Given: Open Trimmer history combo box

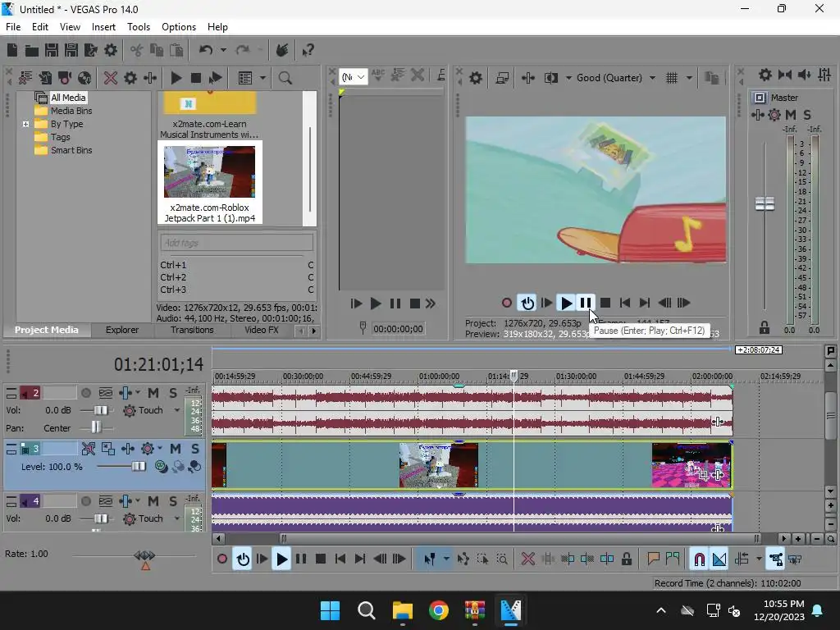Looking at the screenshot, I should click(x=354, y=77).
